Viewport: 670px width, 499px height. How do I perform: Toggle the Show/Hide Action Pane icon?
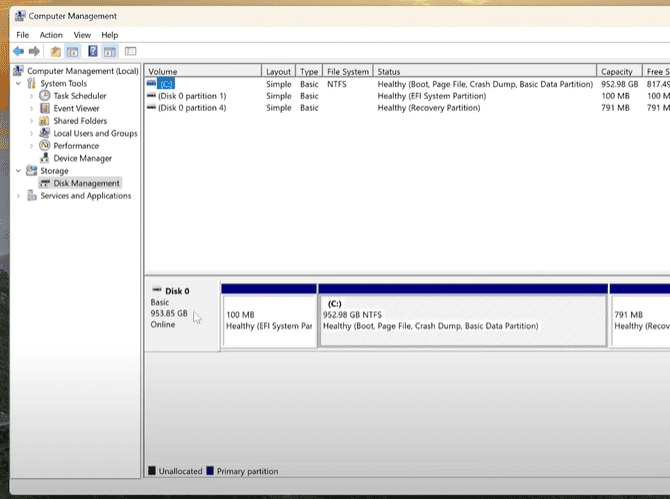(x=110, y=51)
